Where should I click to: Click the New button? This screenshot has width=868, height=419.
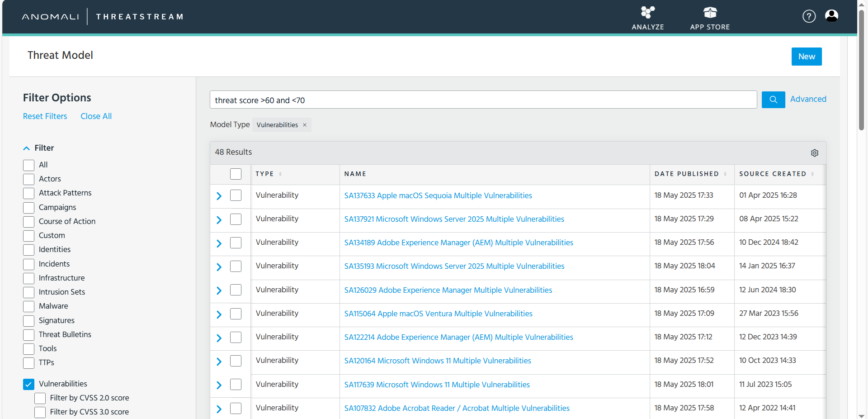(807, 57)
